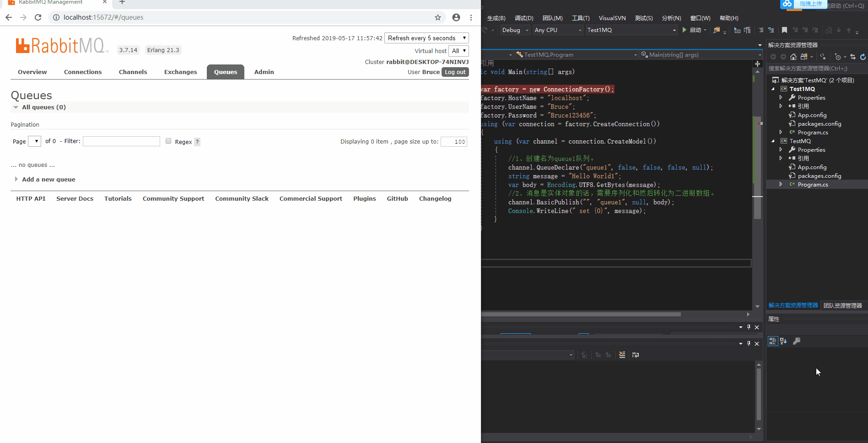This screenshot has height=443, width=868.
Task: Click the find in files toolbar icon
Action: tap(717, 30)
